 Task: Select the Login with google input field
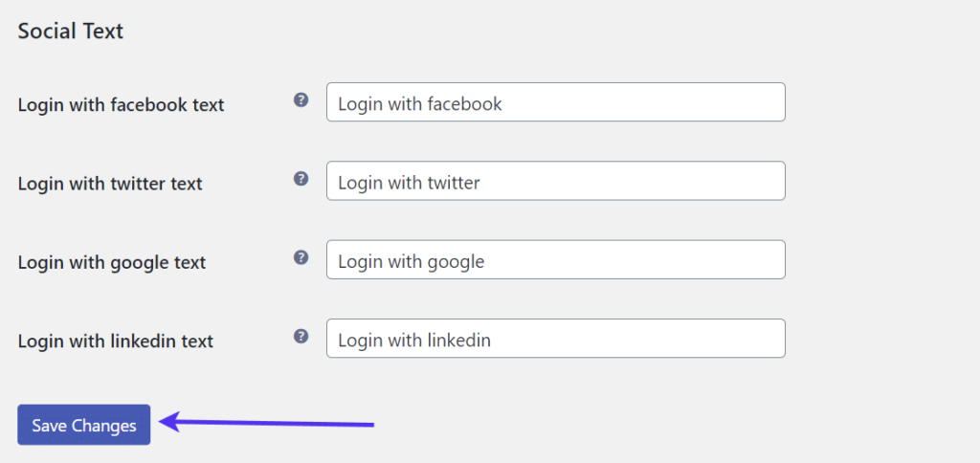[x=555, y=259]
